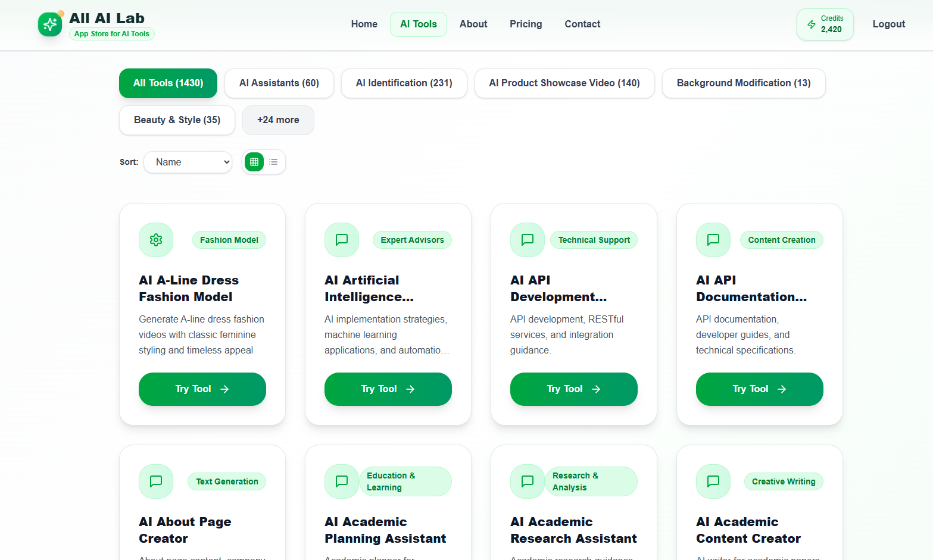This screenshot has height=560, width=933.
Task: Open AI API Documentation... card title
Action: coord(751,289)
